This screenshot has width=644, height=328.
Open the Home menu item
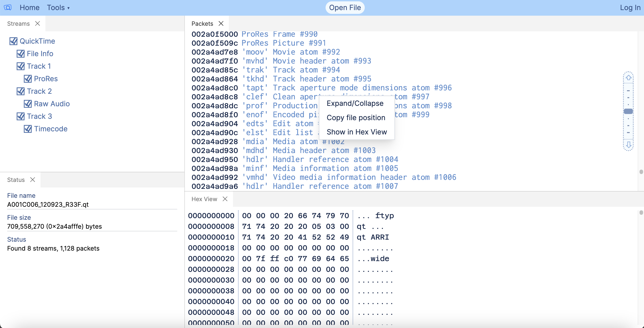pos(30,8)
